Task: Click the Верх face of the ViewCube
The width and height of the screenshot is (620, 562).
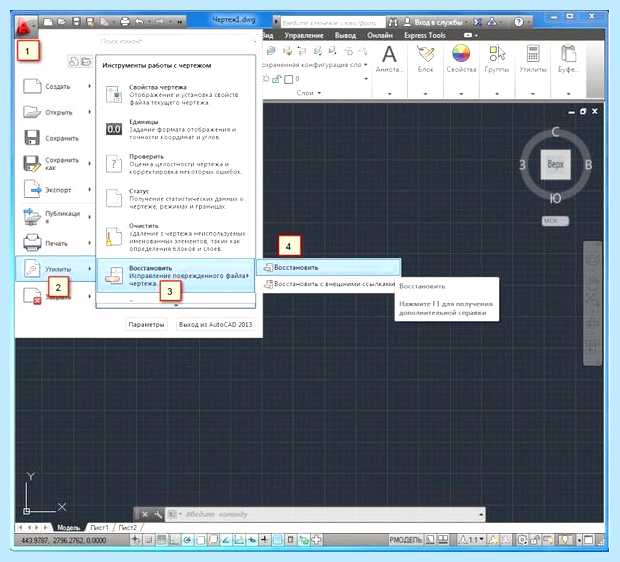Action: click(x=555, y=164)
